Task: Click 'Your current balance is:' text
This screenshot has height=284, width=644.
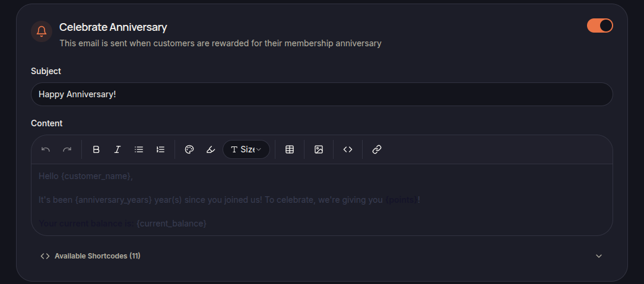Action: pos(86,224)
